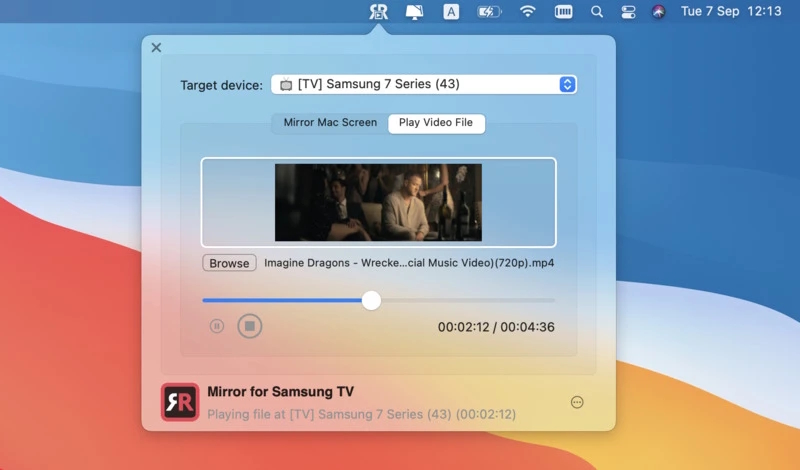Check the battery status icon
This screenshot has height=470, width=800.
489,11
